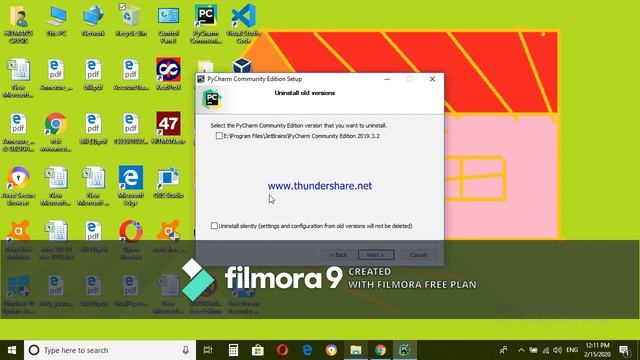Viewport: 640px width, 360px height.
Task: Click the Next button in PyCharm Setup
Action: (x=376, y=255)
